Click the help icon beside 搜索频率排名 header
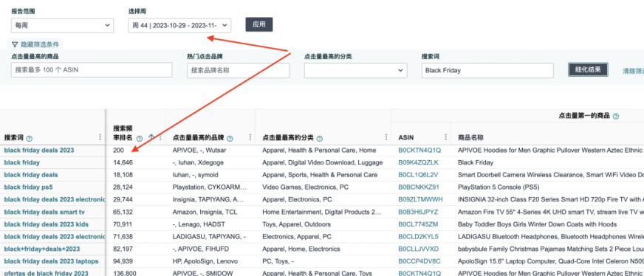This screenshot has width=644, height=276. (140, 138)
